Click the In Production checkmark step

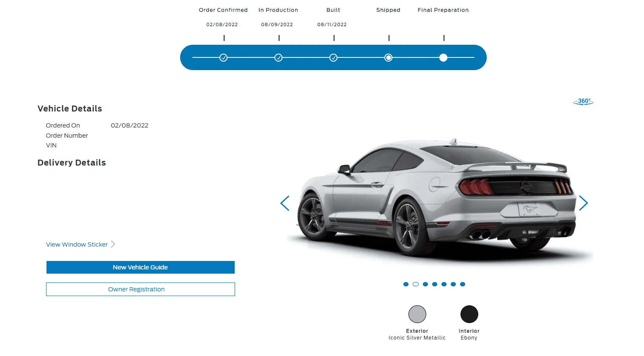tap(279, 58)
